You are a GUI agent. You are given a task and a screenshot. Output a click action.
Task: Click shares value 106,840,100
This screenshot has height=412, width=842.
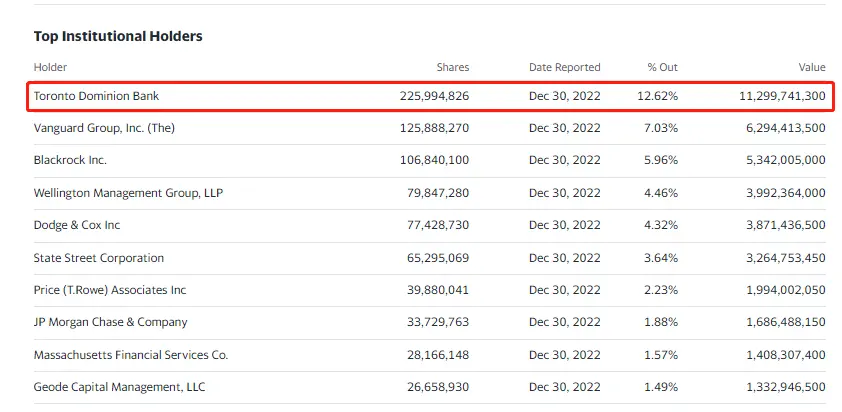434,160
